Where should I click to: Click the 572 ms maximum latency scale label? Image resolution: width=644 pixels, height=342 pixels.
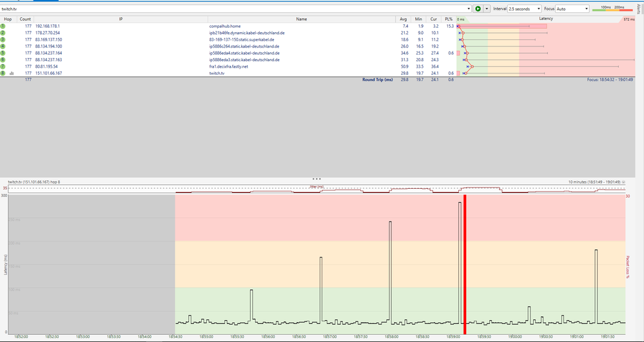tap(629, 19)
